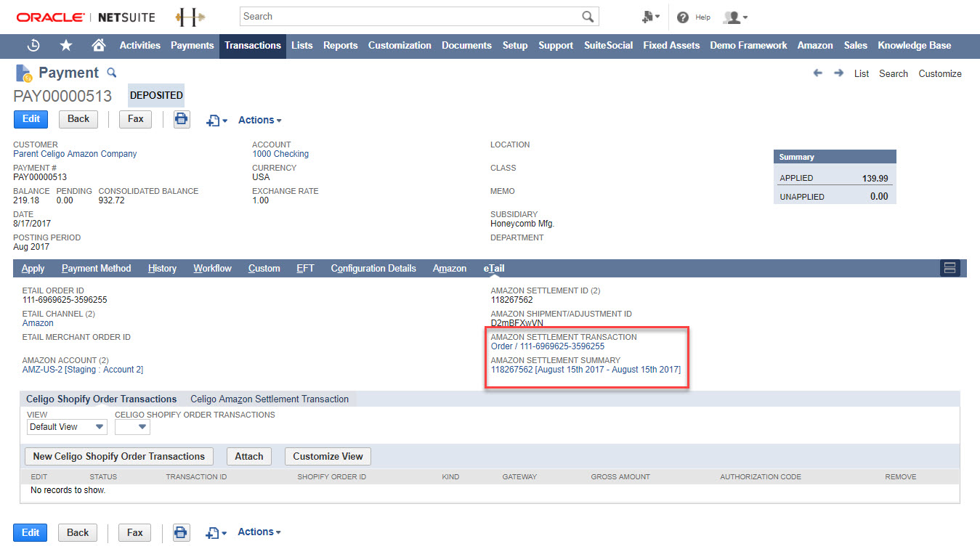The image size is (980, 557).
Task: Go to previous record with left arrow
Action: coord(818,73)
